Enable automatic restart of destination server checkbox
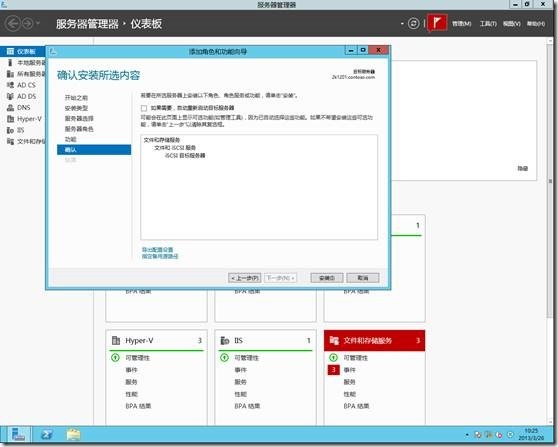This screenshot has width=558, height=447. [144, 108]
